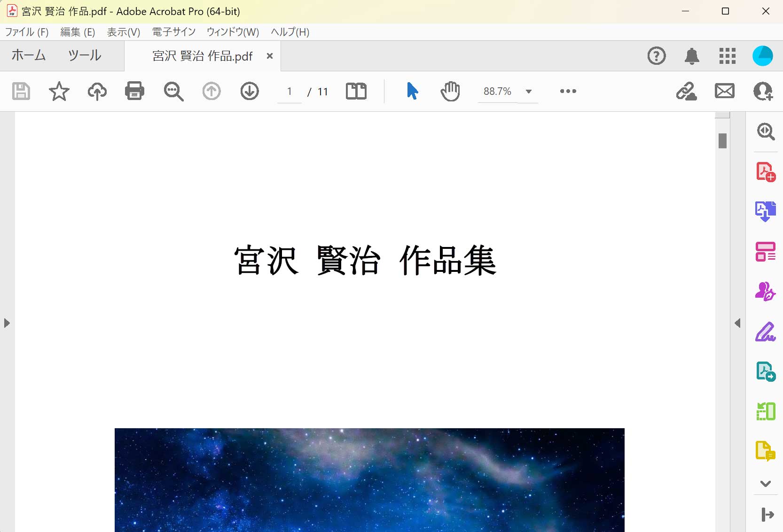Open 編集 (E) menu
Viewport: 783px width, 532px height.
[x=78, y=32]
